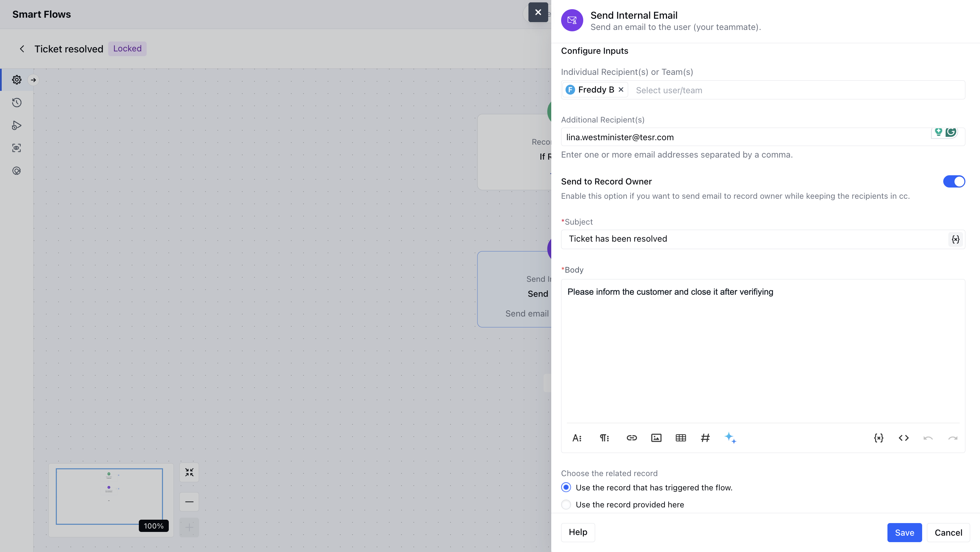Click the Help button
980x552 pixels.
(578, 532)
